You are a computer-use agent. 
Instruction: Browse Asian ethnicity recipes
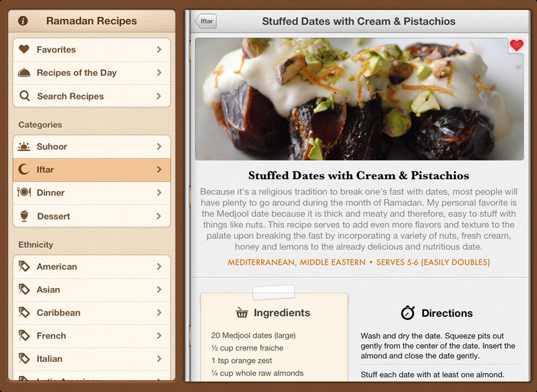[x=92, y=290]
